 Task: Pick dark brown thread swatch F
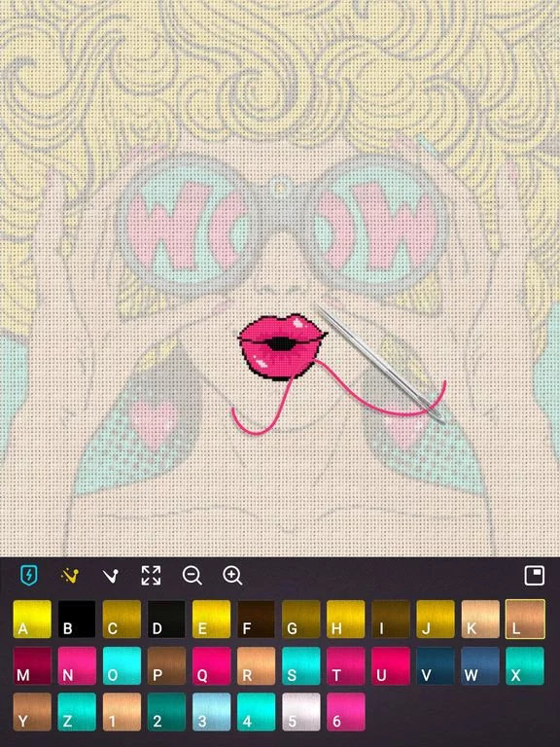pos(257,619)
